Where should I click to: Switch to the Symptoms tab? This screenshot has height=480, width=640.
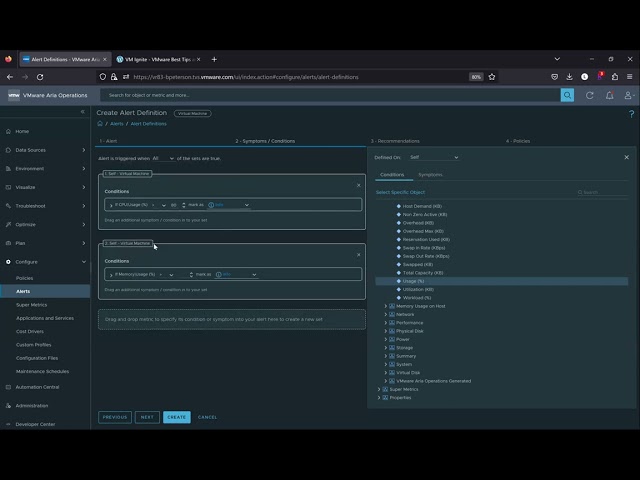(x=430, y=175)
